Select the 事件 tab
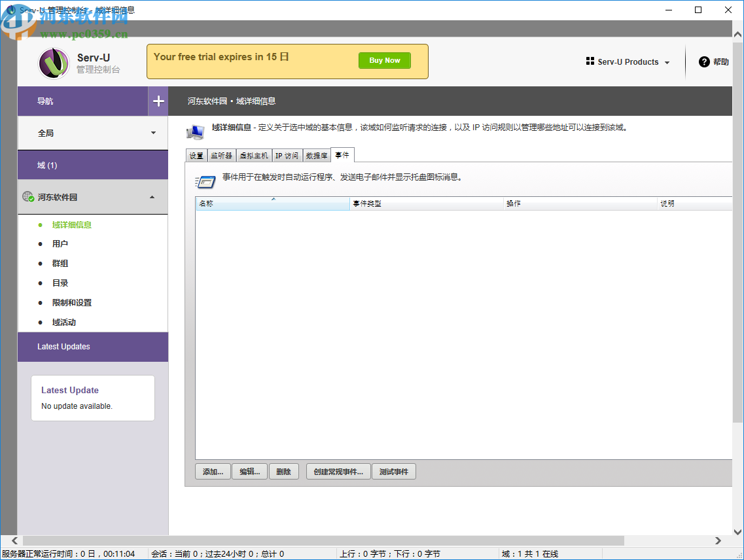The image size is (744, 560). [x=342, y=155]
